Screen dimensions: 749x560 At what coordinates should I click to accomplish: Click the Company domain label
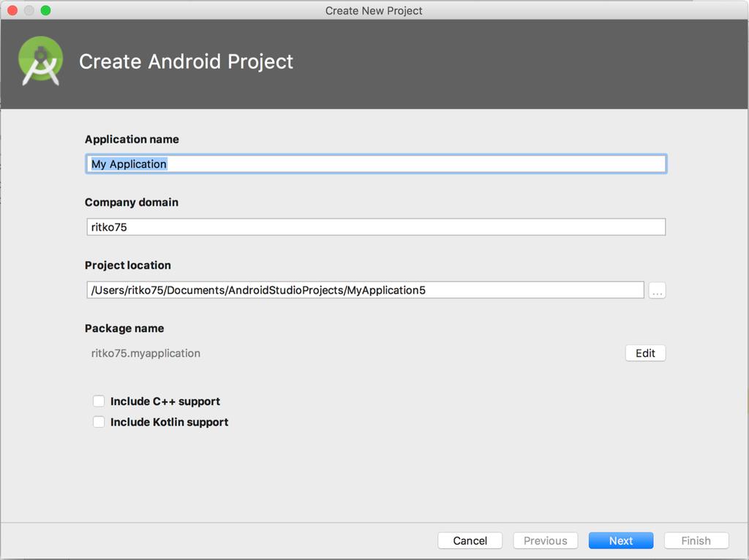(132, 203)
